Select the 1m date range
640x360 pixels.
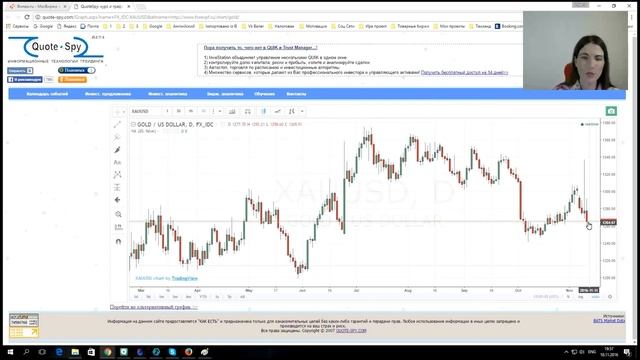pyautogui.click(x=162, y=297)
